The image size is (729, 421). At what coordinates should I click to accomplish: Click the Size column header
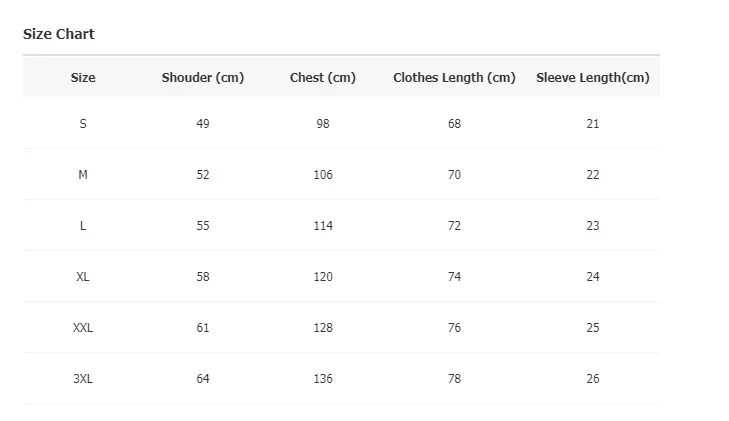(83, 77)
